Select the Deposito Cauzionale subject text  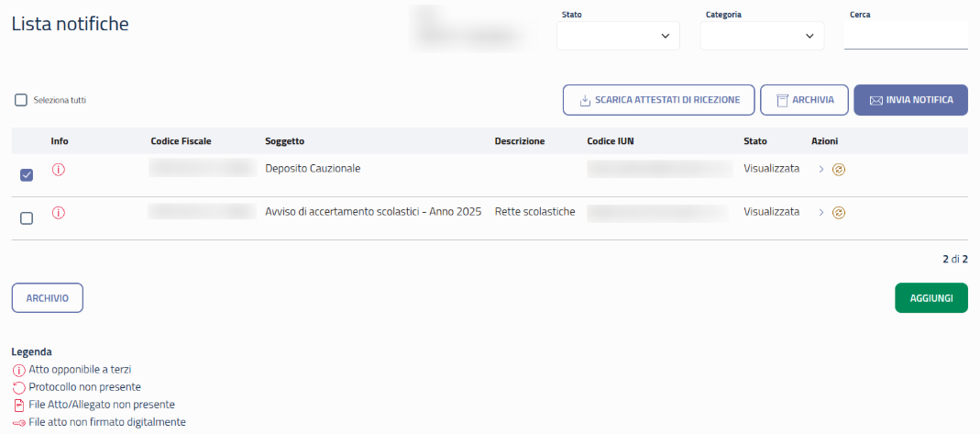click(x=314, y=169)
